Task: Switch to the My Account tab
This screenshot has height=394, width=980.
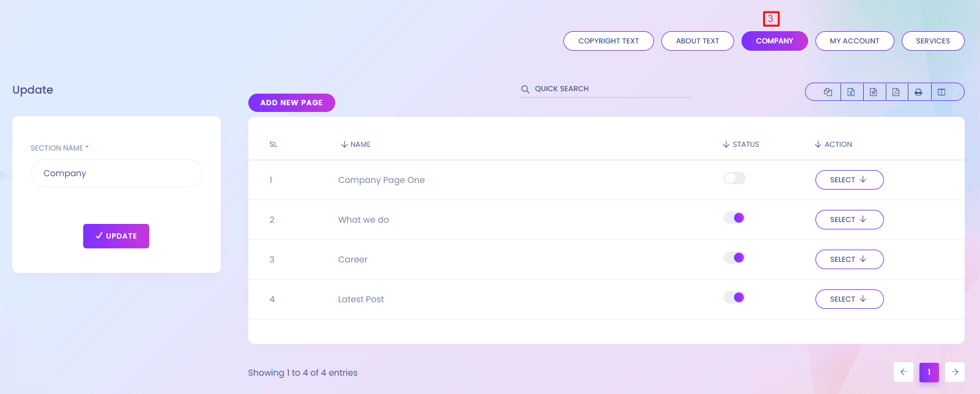Action: click(854, 41)
